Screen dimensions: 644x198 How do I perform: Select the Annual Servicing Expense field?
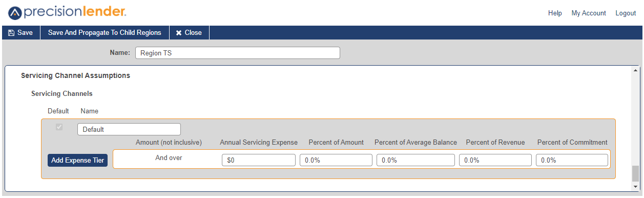pos(259,160)
